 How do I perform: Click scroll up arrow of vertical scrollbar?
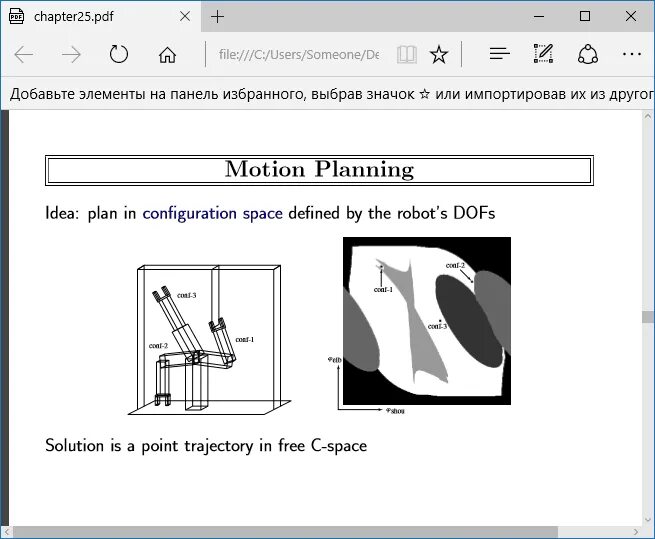point(648,116)
